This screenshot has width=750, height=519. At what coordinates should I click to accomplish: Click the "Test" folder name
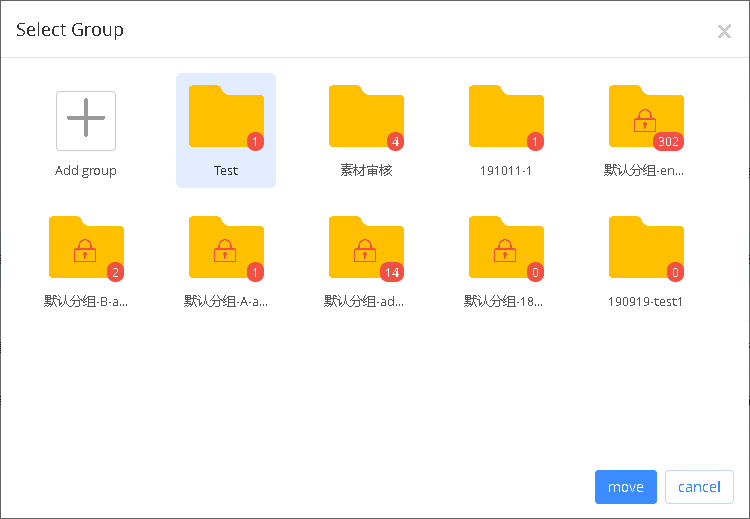tap(226, 171)
